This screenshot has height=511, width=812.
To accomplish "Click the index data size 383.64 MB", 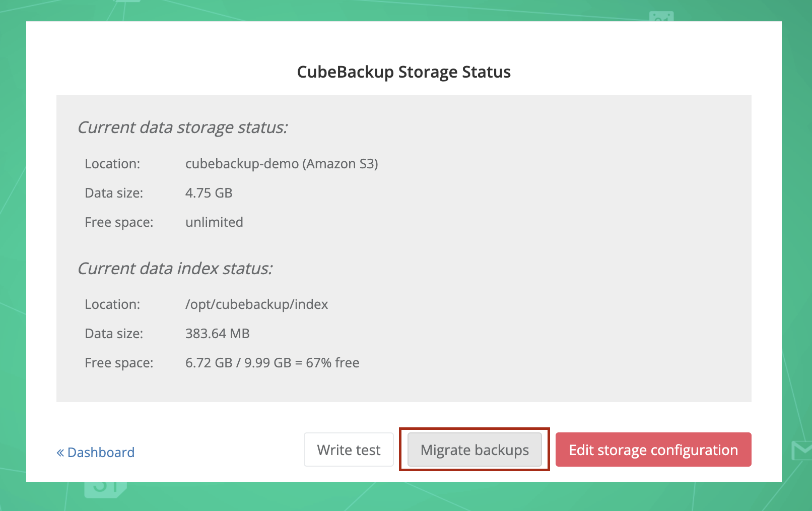I will 217,333.
